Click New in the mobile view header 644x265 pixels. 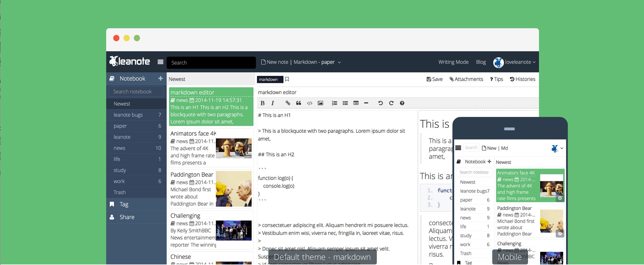coord(489,148)
